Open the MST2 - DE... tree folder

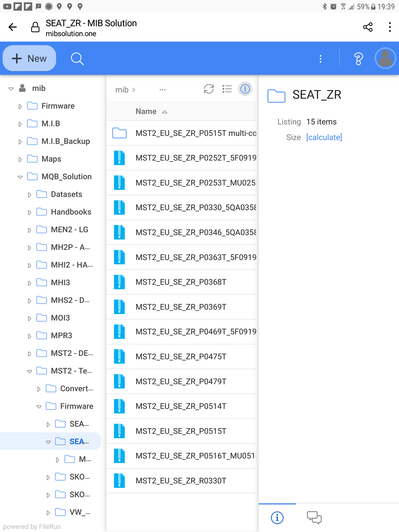72,353
